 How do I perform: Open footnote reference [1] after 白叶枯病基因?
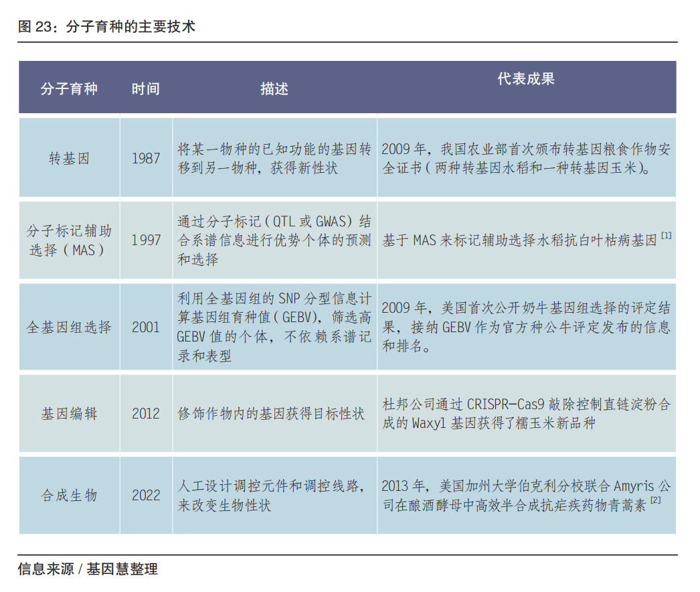click(666, 236)
